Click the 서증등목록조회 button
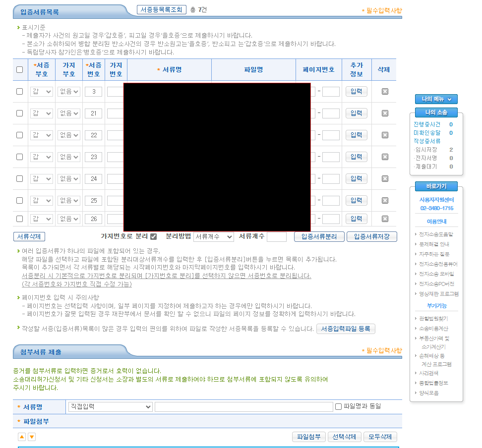 (162, 10)
